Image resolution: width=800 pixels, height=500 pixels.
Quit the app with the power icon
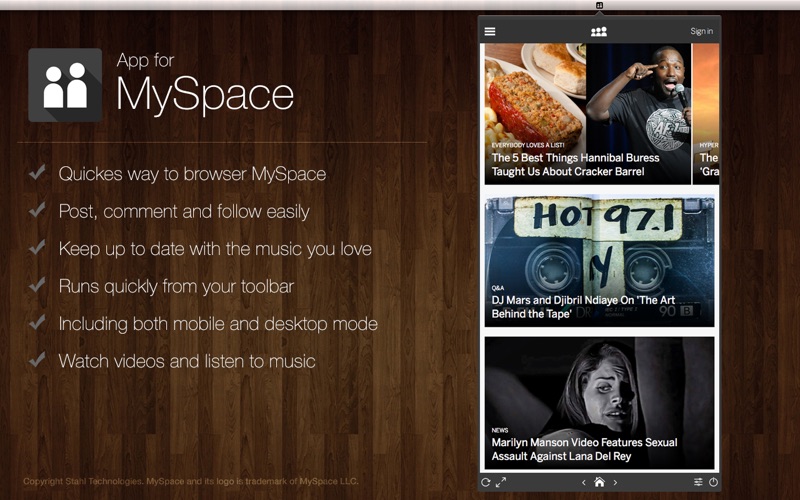tap(713, 482)
